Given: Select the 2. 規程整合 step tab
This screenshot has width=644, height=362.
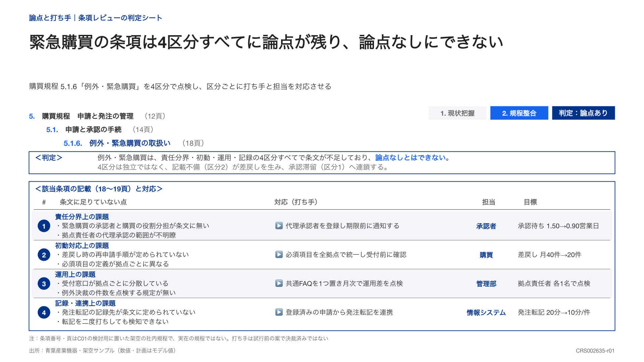Looking at the screenshot, I should (x=519, y=113).
